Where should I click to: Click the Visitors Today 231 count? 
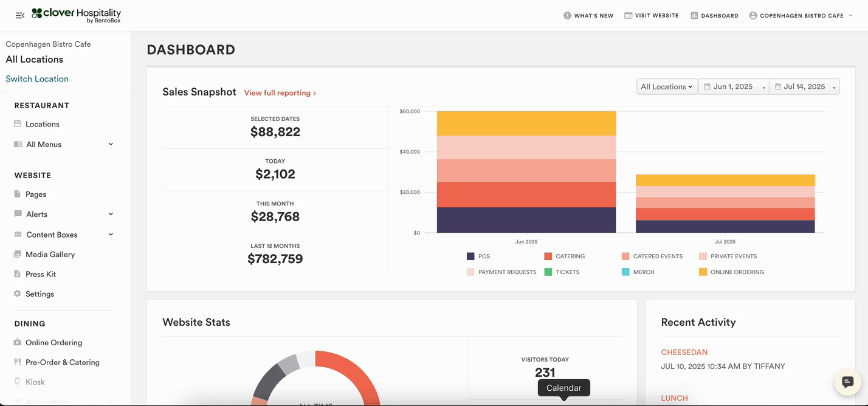[545, 373]
